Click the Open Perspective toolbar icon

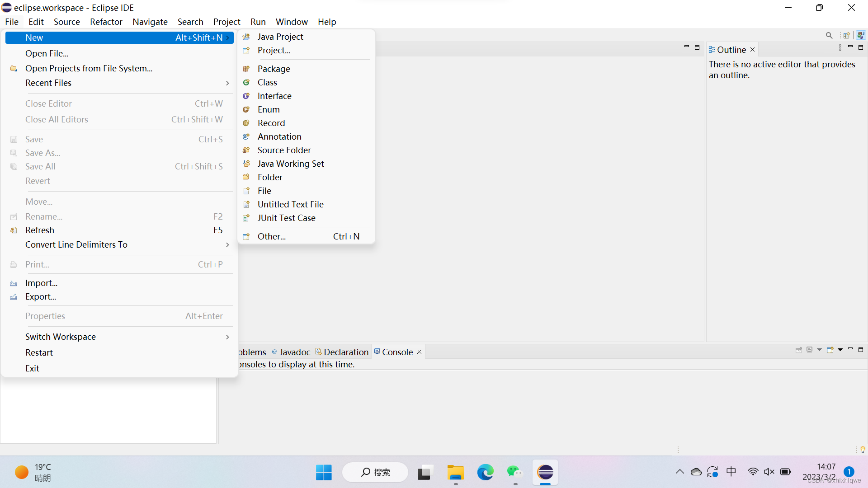(846, 36)
